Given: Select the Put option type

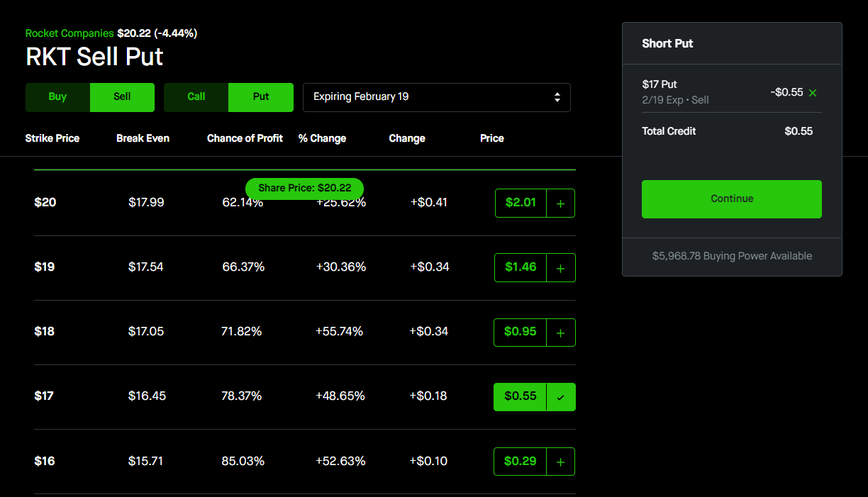Looking at the screenshot, I should pos(261,97).
